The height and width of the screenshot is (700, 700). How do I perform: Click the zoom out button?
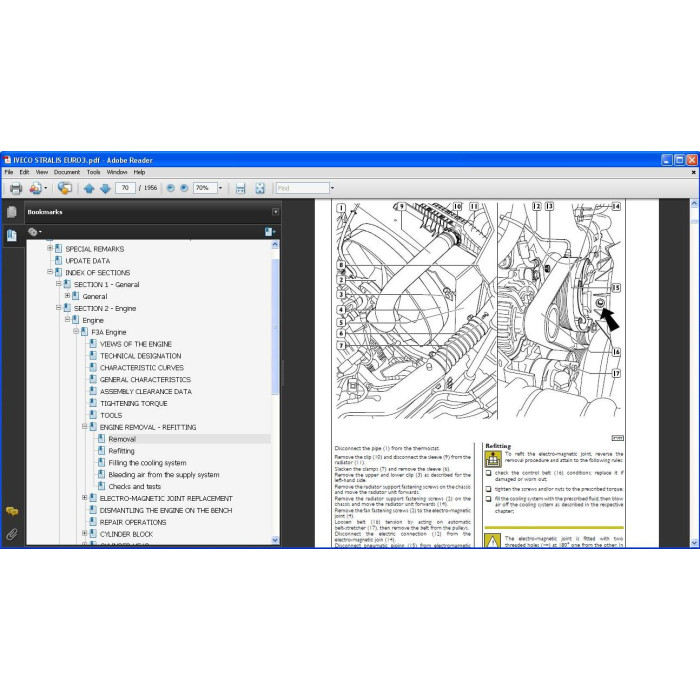point(171,188)
